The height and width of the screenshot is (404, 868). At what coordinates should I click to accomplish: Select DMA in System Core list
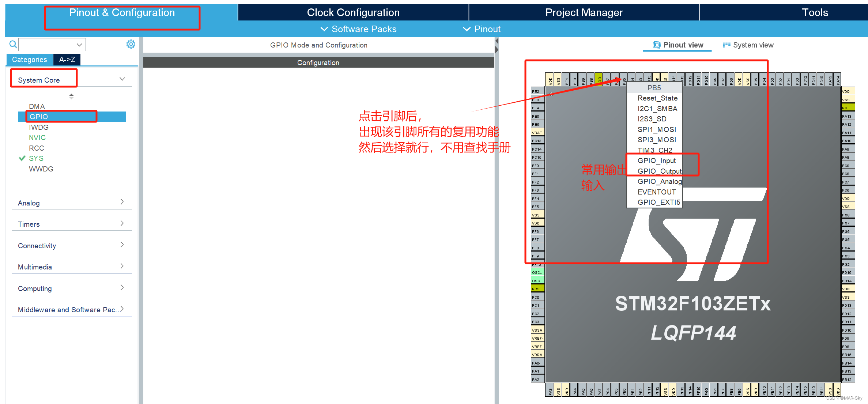(37, 106)
